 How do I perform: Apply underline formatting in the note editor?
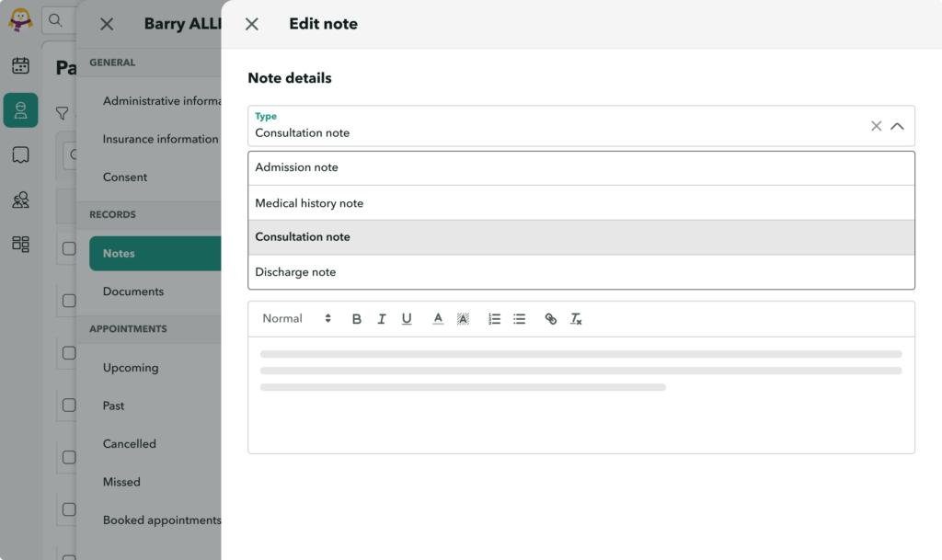pyautogui.click(x=407, y=318)
